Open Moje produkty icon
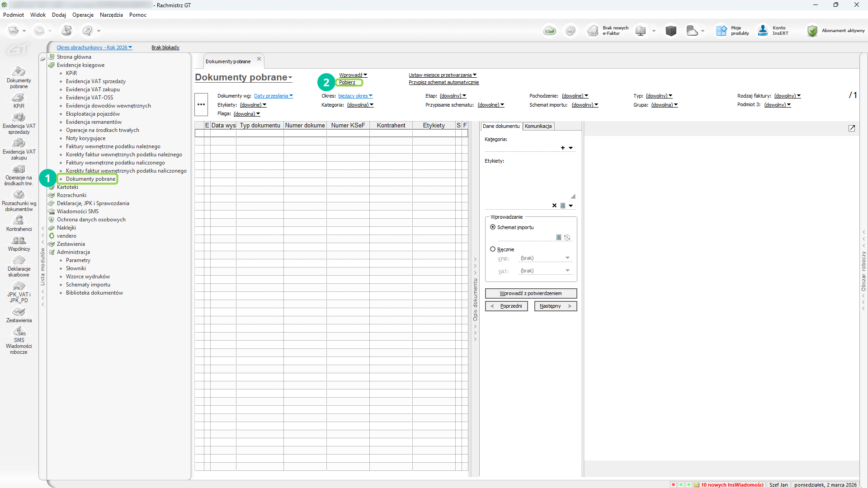 coord(722,31)
